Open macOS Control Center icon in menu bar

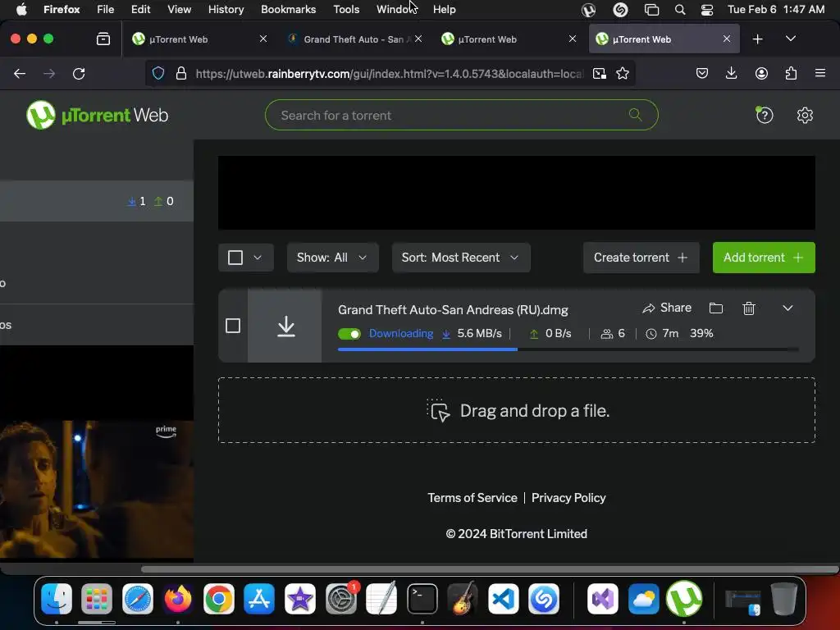point(707,10)
